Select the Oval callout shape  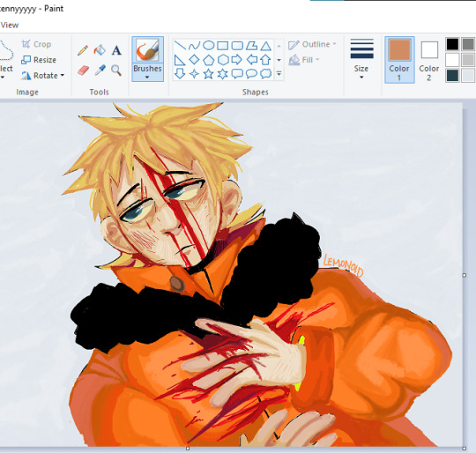(251, 74)
